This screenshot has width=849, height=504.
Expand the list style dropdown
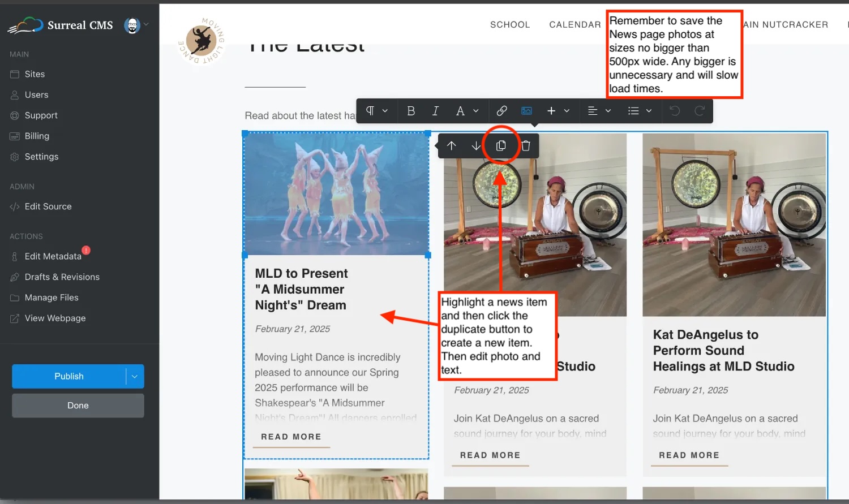click(640, 111)
